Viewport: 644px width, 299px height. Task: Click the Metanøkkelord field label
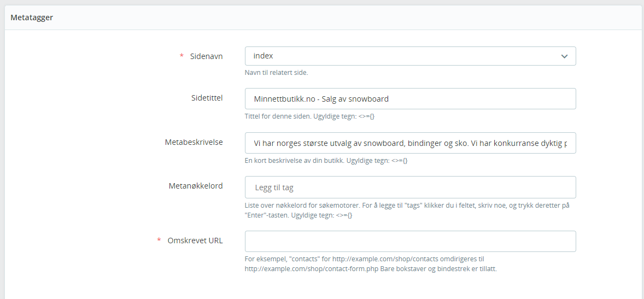pyautogui.click(x=195, y=186)
